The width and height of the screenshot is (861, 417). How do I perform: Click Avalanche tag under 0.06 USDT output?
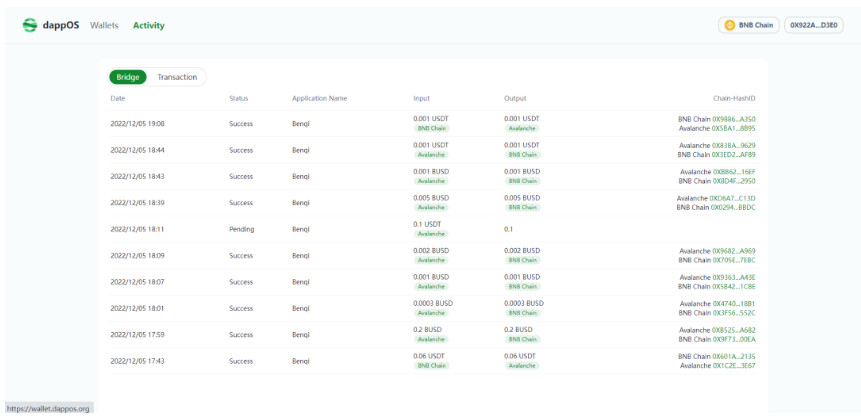pyautogui.click(x=522, y=365)
